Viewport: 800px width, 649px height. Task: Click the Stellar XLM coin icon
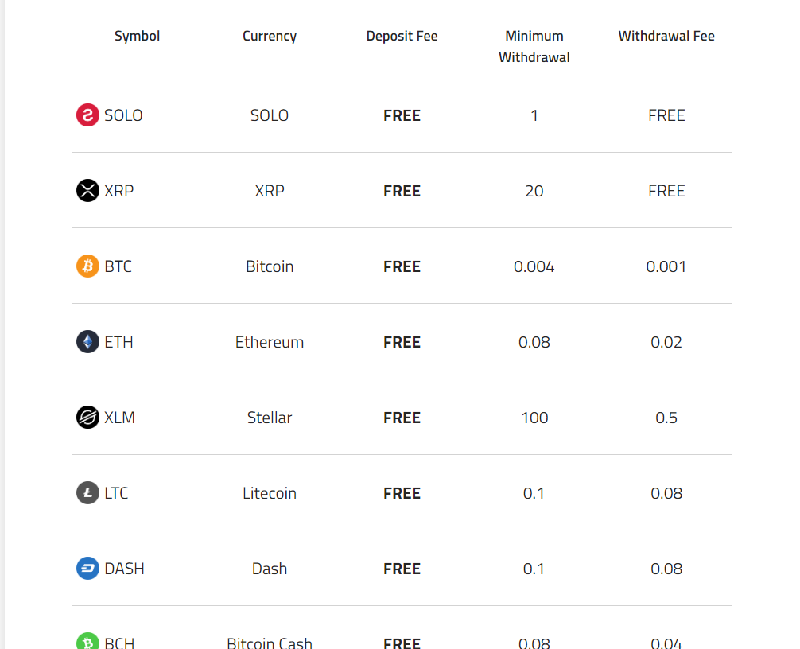[x=87, y=417]
